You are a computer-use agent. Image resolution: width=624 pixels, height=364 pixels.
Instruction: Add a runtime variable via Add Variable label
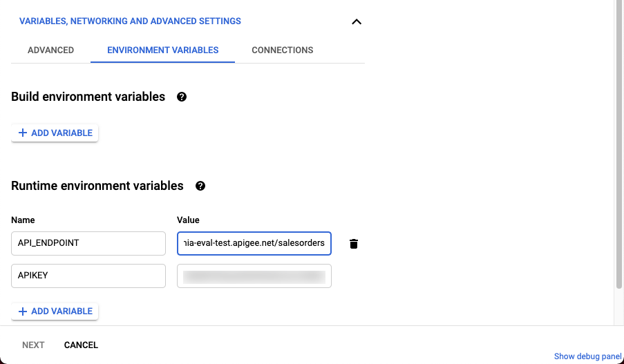62,311
